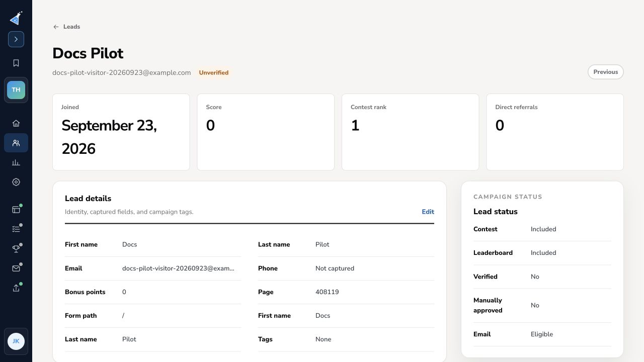Click the Joined date September 23, 2026

tap(109, 137)
